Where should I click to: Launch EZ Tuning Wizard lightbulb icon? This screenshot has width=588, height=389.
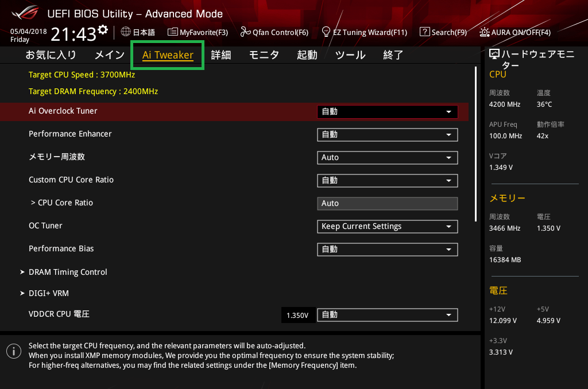(x=326, y=32)
